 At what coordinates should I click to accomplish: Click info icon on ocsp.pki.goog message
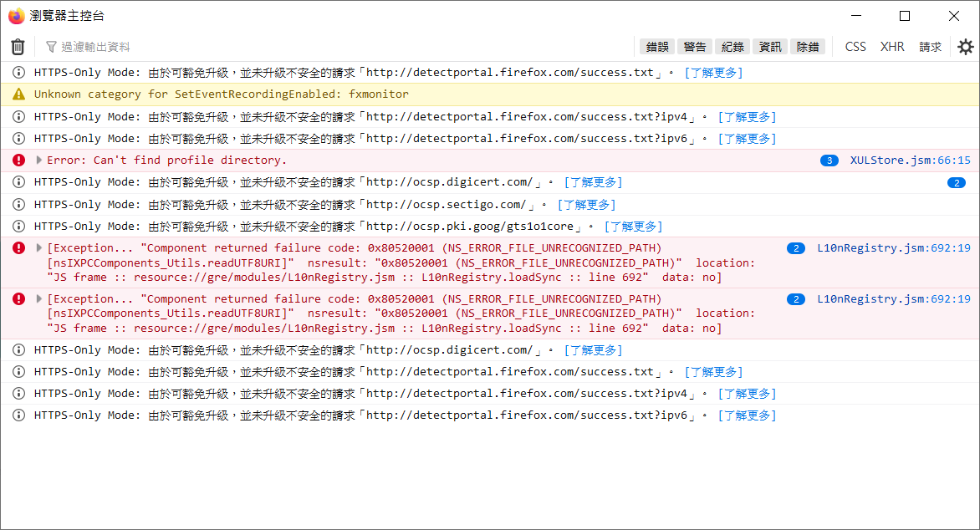click(x=18, y=227)
